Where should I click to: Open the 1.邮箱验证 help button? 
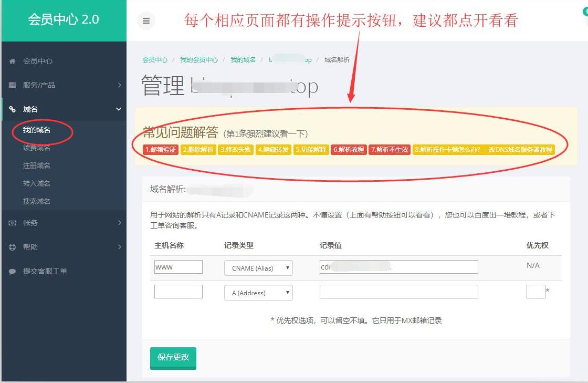161,150
